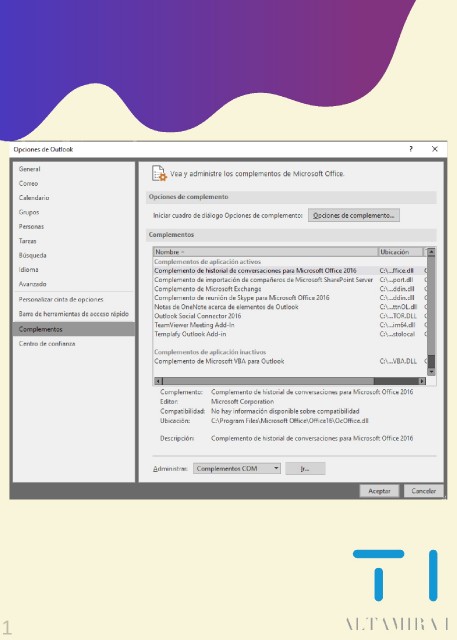Viewport: 457px width, 640px height.
Task: Close the Opciones de Outlook dialog
Action: tap(435, 149)
